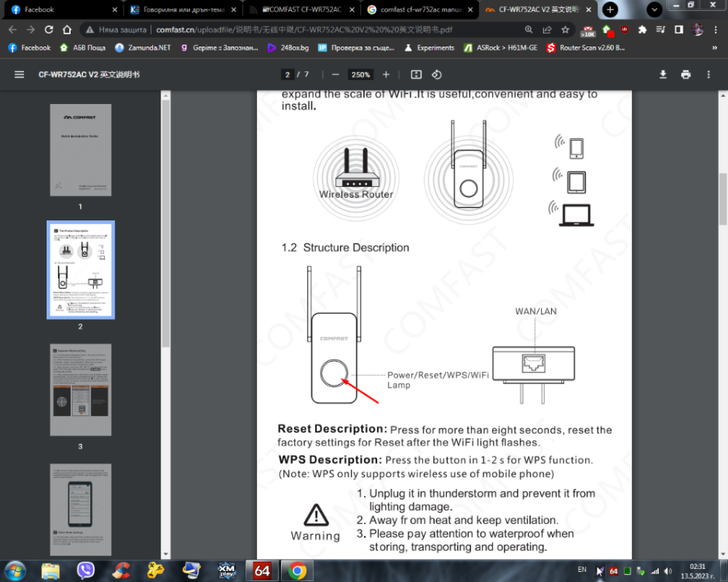Viewport: 728px width, 582px height.
Task: Open the Zamunda.NET bookmark
Action: pos(143,48)
